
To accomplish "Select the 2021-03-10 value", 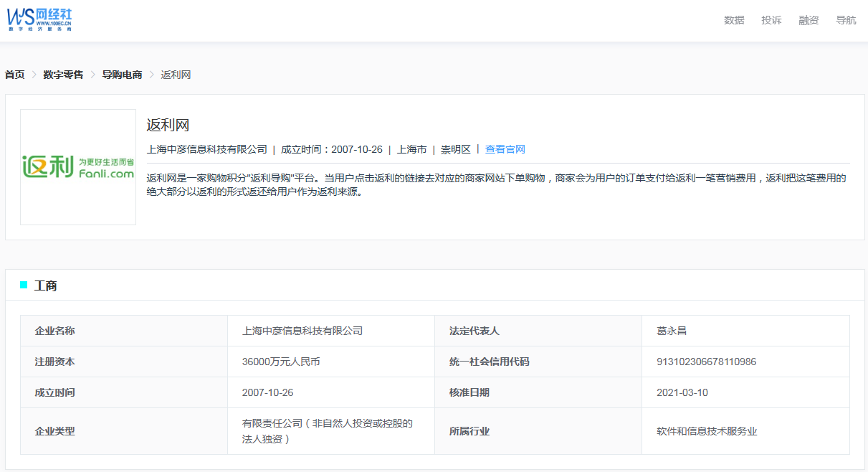I will tap(682, 392).
